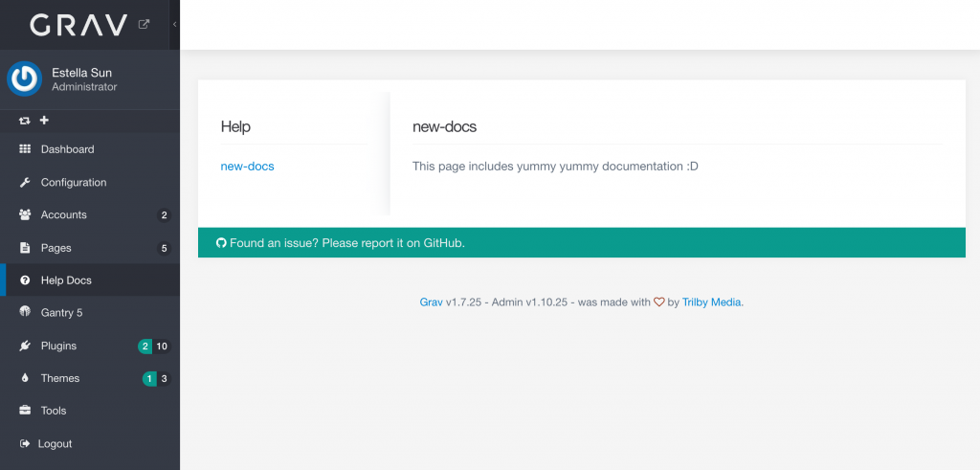Click the Themes update badge 1

[149, 379]
